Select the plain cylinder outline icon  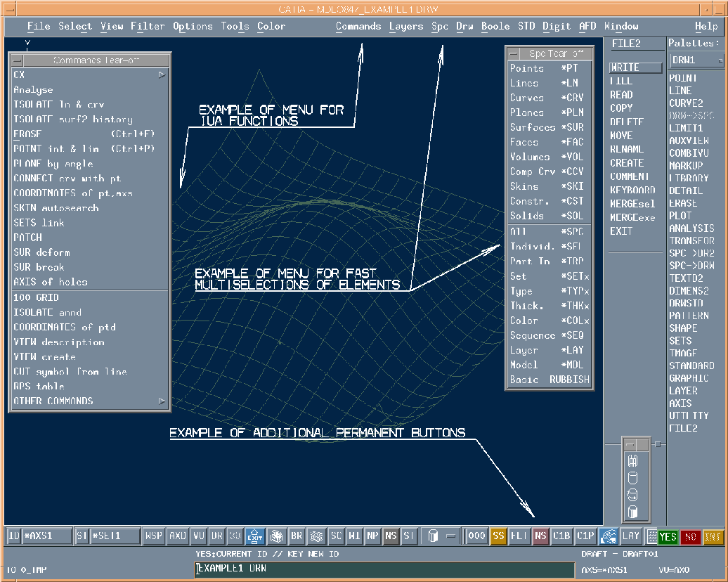(x=632, y=478)
